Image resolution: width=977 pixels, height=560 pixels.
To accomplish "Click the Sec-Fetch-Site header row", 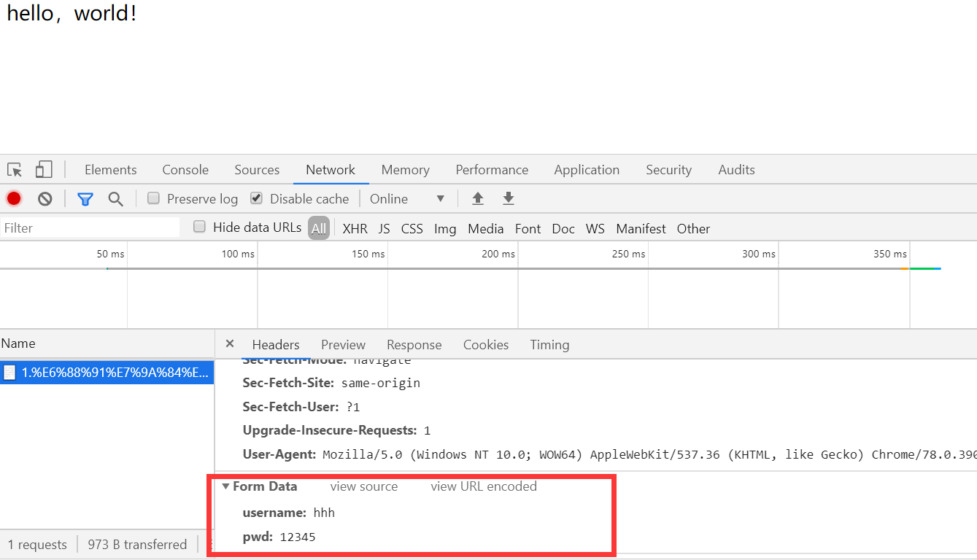I will point(331,383).
